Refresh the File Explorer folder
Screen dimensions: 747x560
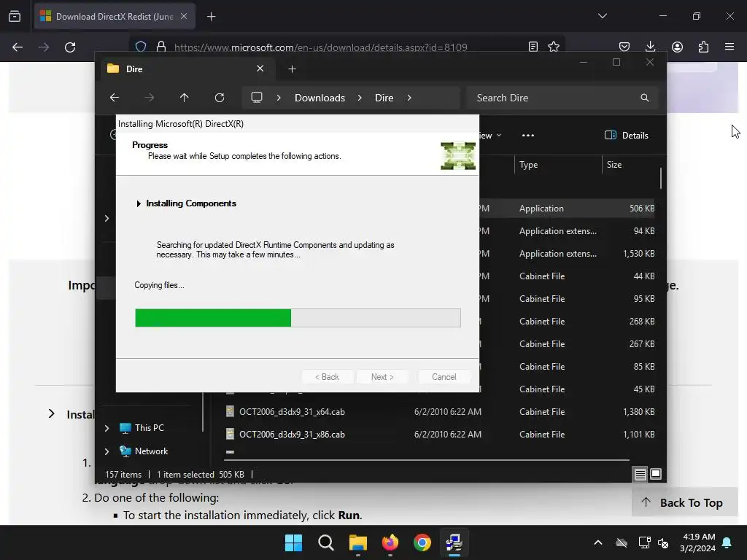point(219,98)
